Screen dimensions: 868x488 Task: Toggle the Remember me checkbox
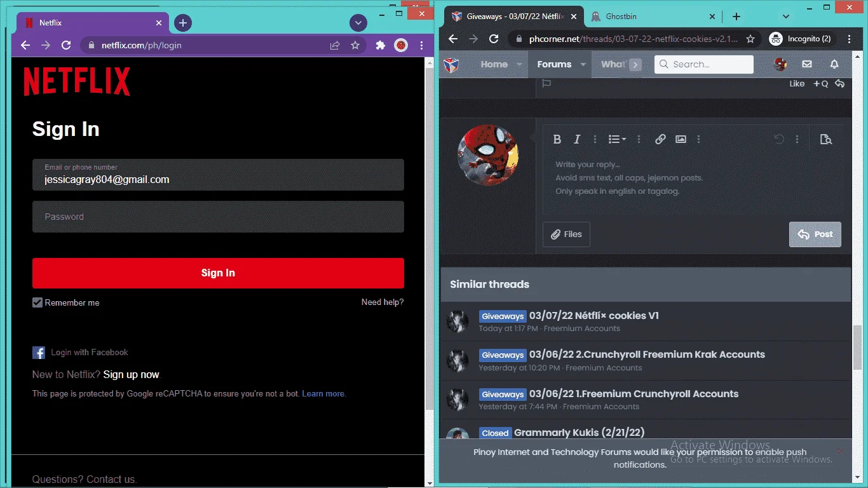(37, 302)
